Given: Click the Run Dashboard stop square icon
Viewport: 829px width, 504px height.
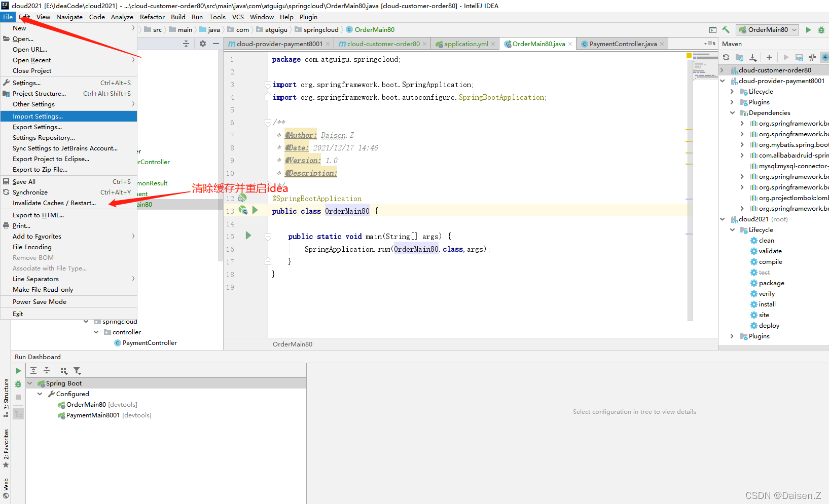Looking at the screenshot, I should (18, 397).
